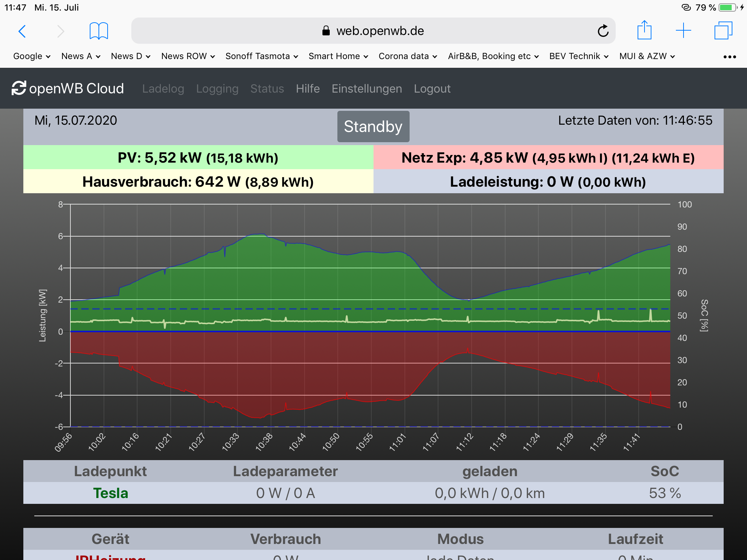
Task: Open the Ladelog menu item
Action: click(x=163, y=89)
